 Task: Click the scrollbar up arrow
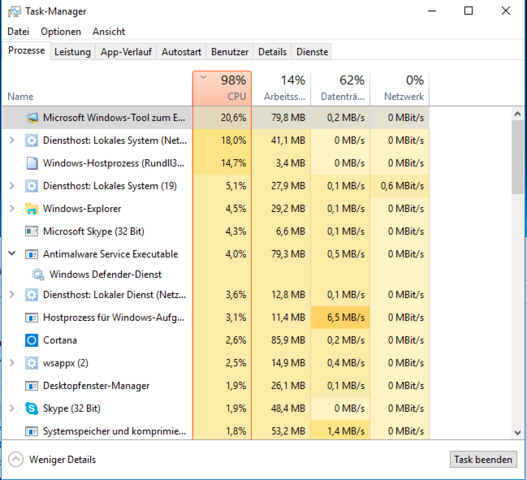(518, 114)
